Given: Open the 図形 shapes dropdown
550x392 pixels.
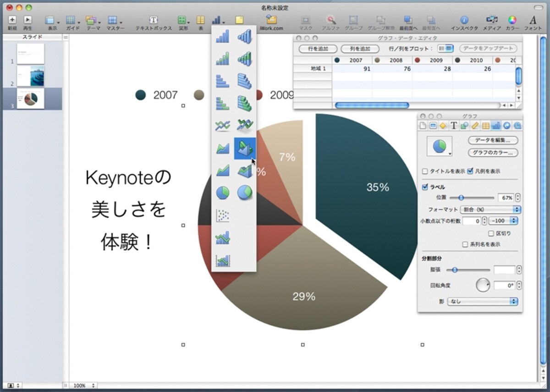Looking at the screenshot, I should pyautogui.click(x=183, y=20).
